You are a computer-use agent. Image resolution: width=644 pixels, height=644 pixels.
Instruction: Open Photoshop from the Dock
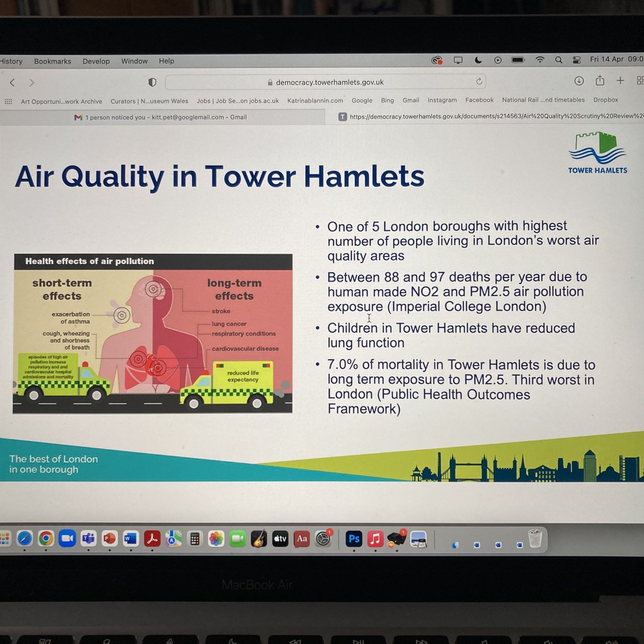tap(353, 539)
